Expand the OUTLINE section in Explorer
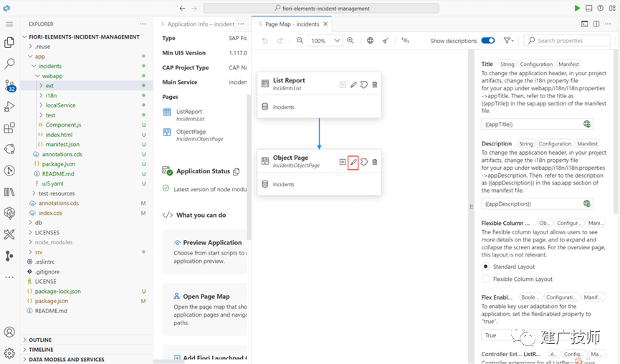This screenshot has height=364, width=620. pos(40,340)
